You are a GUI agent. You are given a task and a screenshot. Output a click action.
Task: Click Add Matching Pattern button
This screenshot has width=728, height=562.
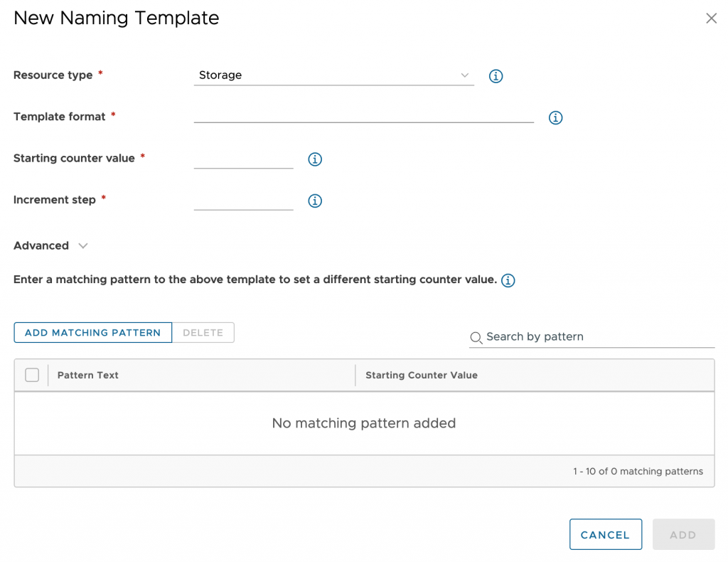pyautogui.click(x=93, y=332)
